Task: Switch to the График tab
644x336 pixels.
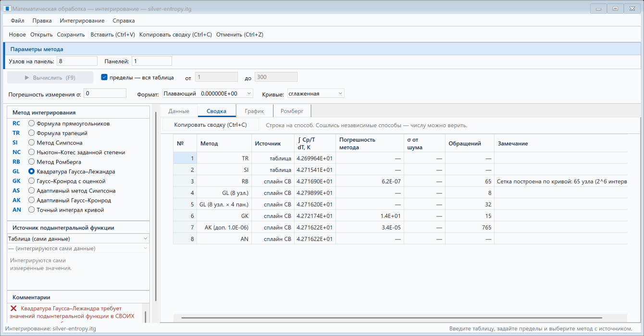Action: click(254, 111)
